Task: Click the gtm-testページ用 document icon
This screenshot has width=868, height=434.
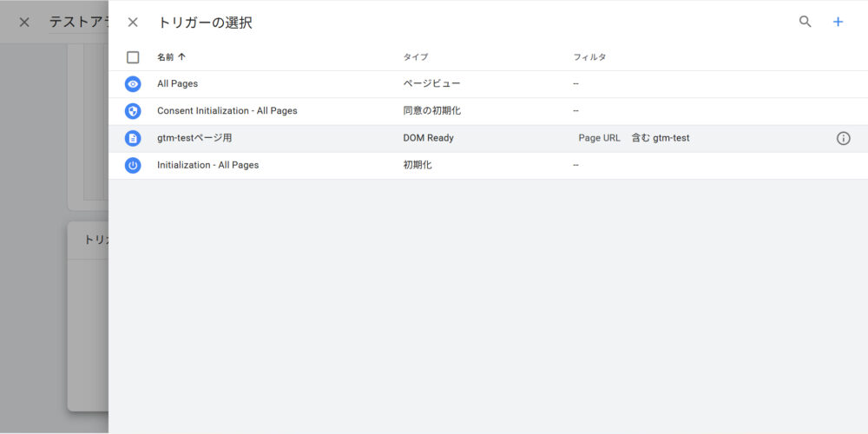Action: [x=133, y=138]
